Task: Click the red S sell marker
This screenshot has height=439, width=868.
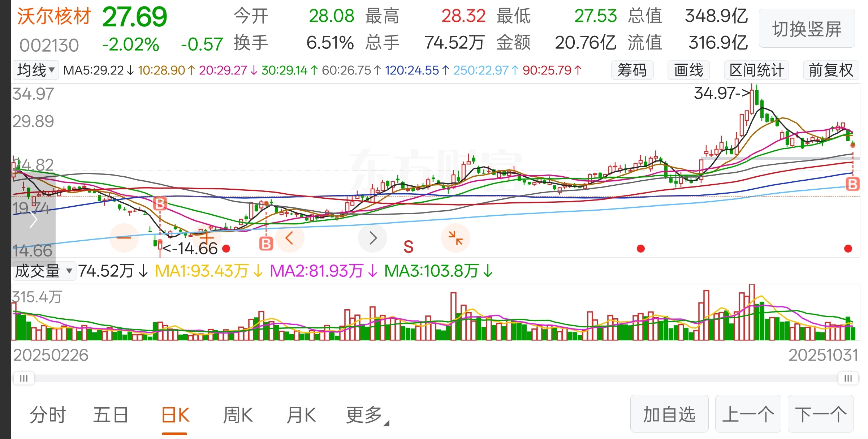Action: point(408,247)
